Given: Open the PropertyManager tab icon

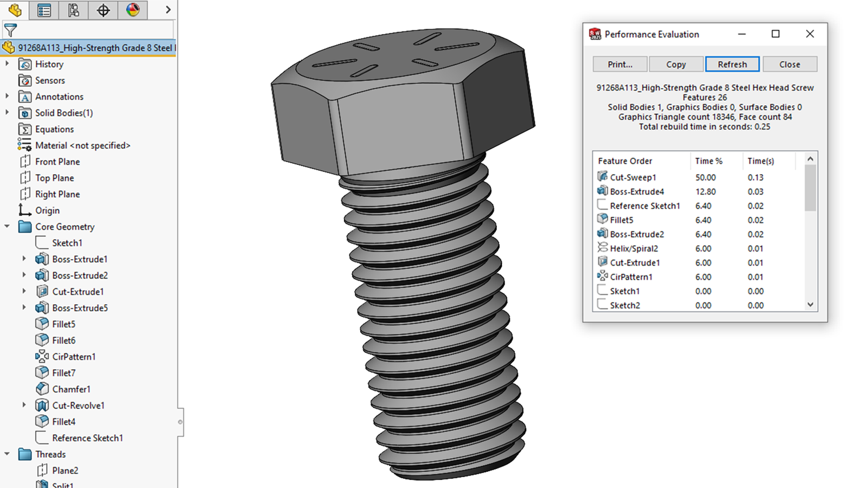Looking at the screenshot, I should [x=44, y=10].
